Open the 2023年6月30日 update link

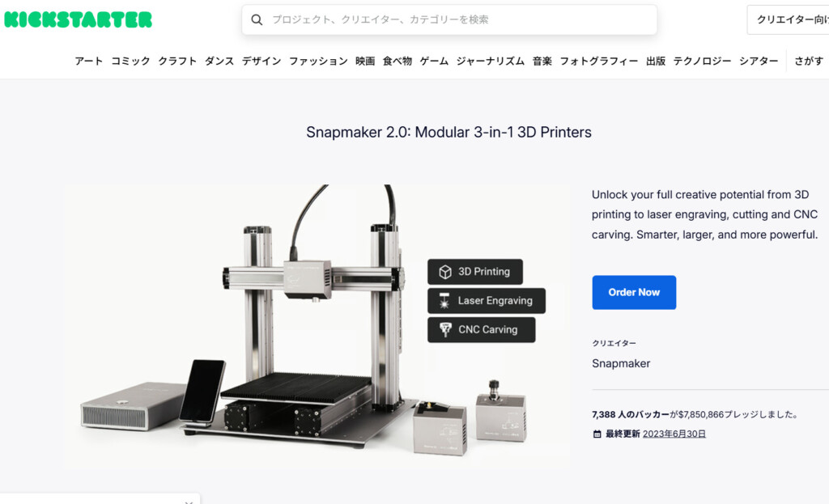tap(674, 434)
